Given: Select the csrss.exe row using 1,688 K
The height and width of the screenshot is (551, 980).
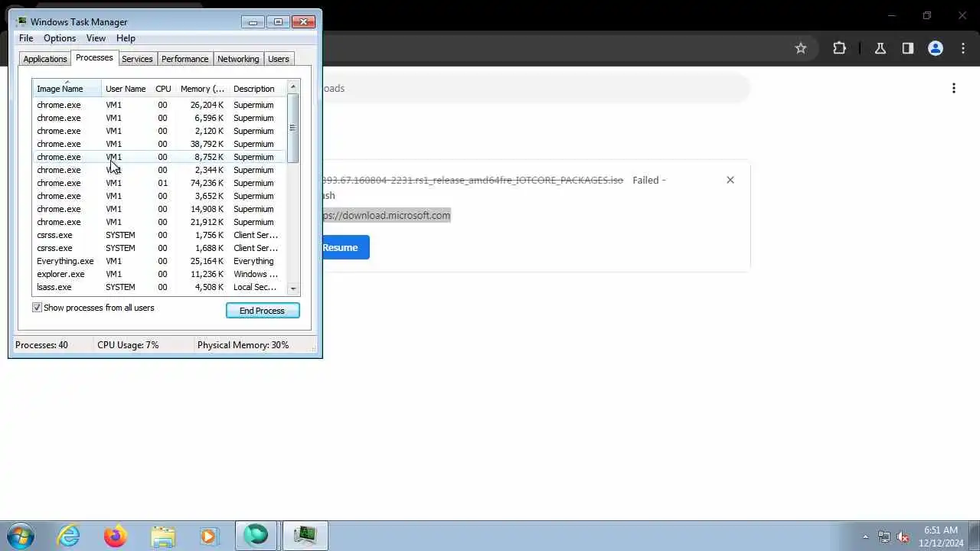Looking at the screenshot, I should [159, 248].
